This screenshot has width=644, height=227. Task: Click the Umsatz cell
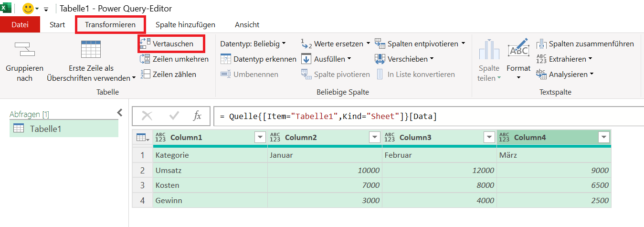(x=210, y=171)
